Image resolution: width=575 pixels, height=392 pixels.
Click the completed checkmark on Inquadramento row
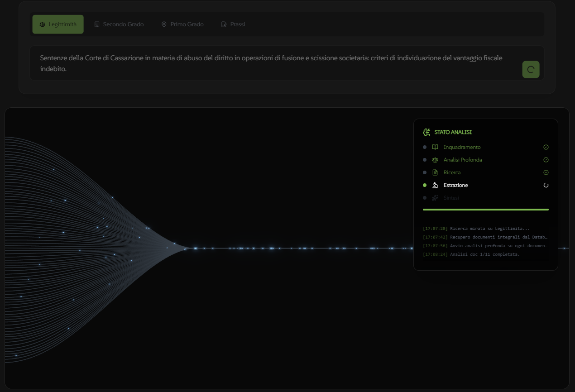[x=546, y=147]
